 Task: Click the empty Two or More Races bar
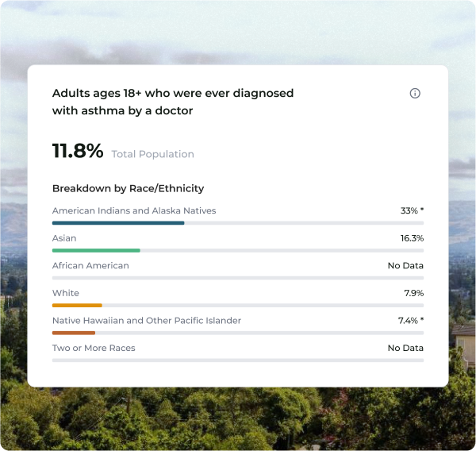pyautogui.click(x=238, y=360)
